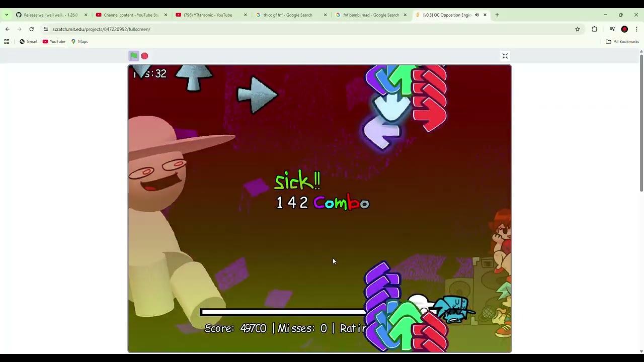The height and width of the screenshot is (362, 644).
Task: Click the Score: 49700 text in game
Action: pos(235,328)
